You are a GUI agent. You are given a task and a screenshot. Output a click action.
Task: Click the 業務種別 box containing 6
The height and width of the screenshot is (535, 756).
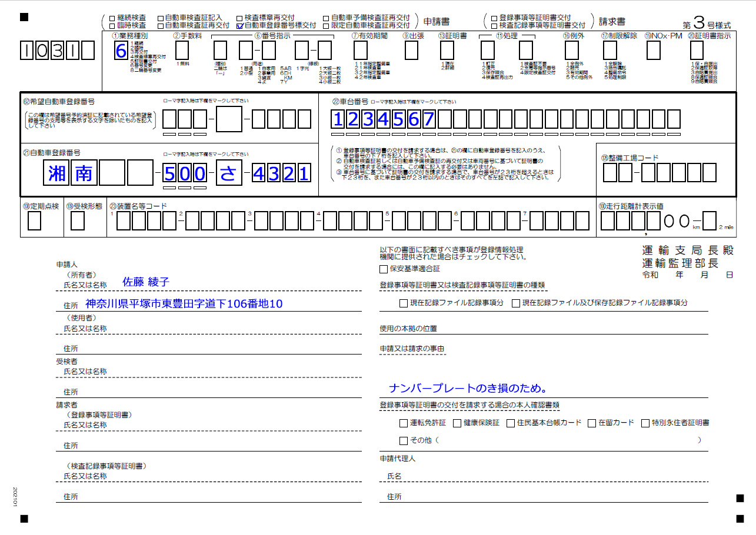pos(121,51)
